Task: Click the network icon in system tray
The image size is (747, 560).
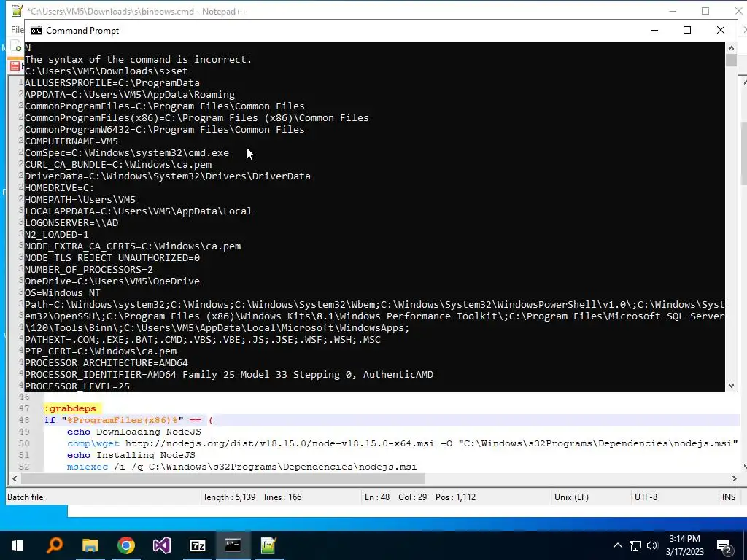Action: click(x=635, y=545)
